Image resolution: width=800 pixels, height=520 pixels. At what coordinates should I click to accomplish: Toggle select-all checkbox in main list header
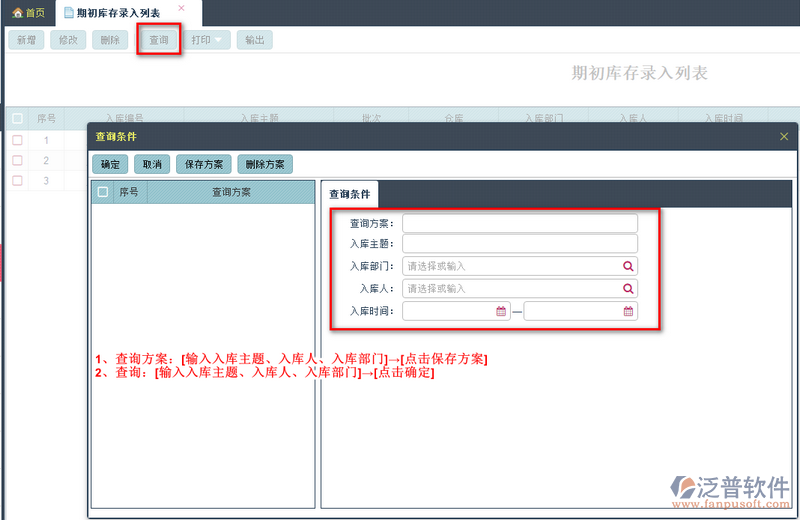click(x=17, y=118)
